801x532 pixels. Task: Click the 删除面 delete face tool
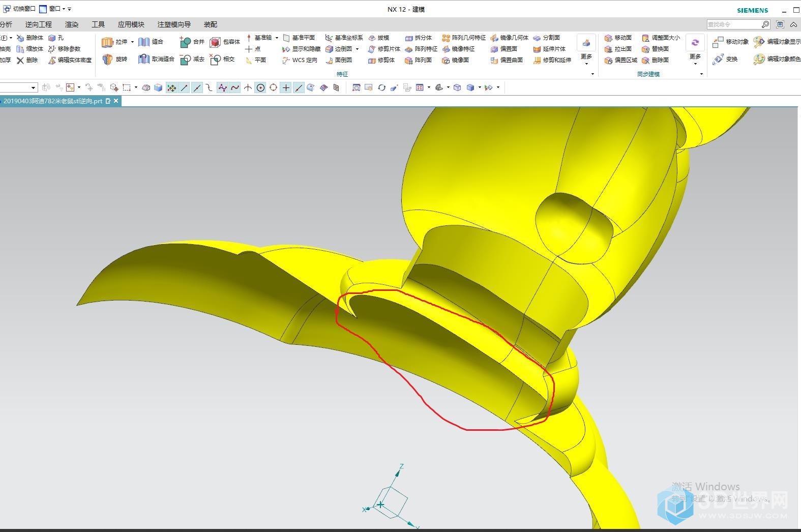pyautogui.click(x=655, y=60)
